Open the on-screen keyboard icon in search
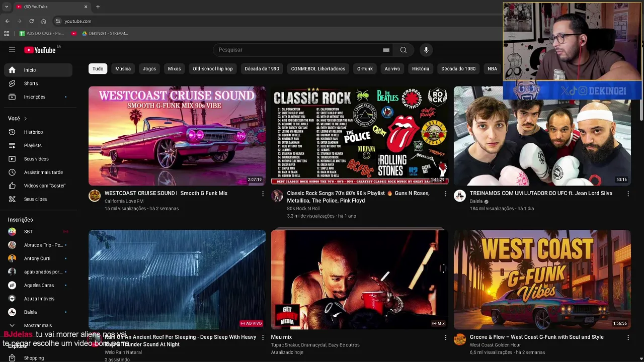The image size is (644, 362). (386, 50)
